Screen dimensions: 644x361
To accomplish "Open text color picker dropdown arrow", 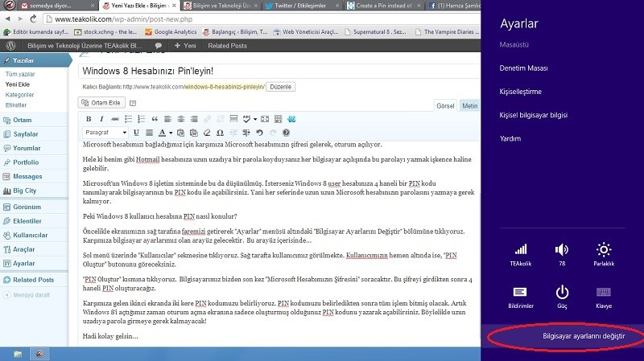I will pos(171,133).
